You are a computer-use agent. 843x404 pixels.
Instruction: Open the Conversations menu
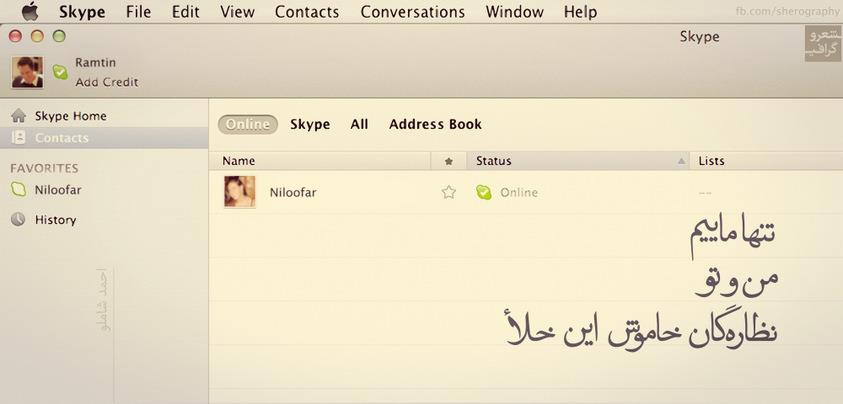pyautogui.click(x=412, y=12)
